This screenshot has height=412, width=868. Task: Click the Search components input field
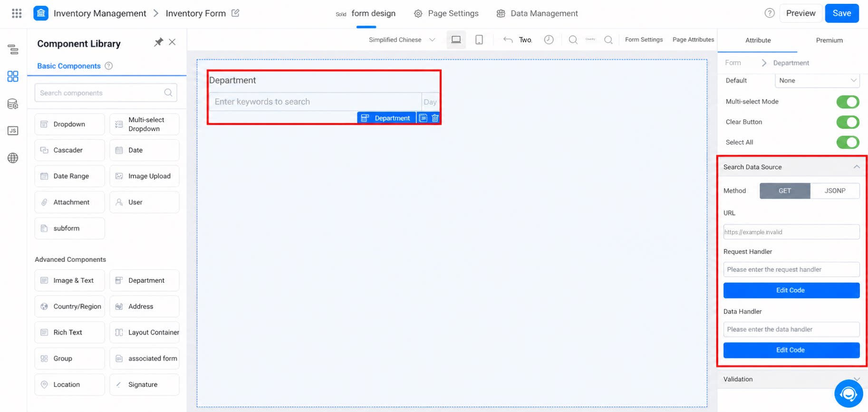[x=106, y=93]
